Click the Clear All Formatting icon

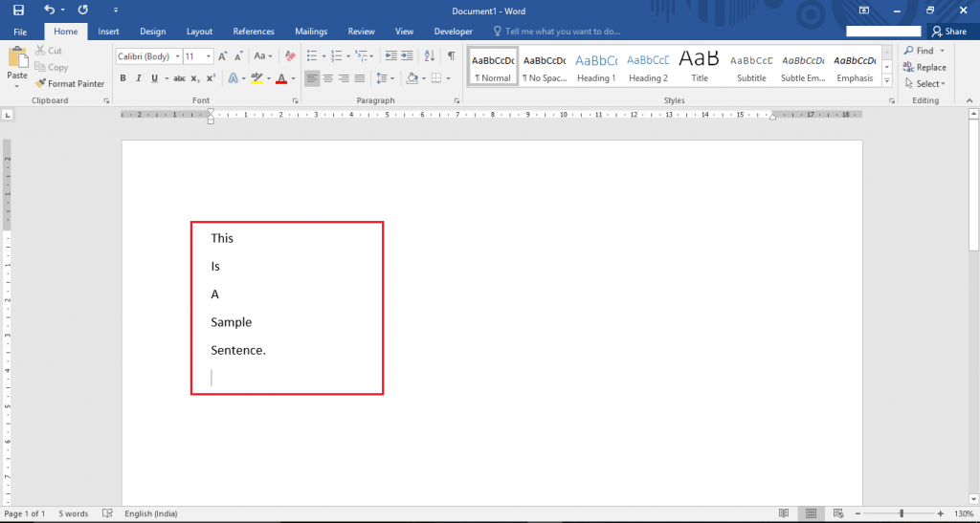[x=289, y=56]
